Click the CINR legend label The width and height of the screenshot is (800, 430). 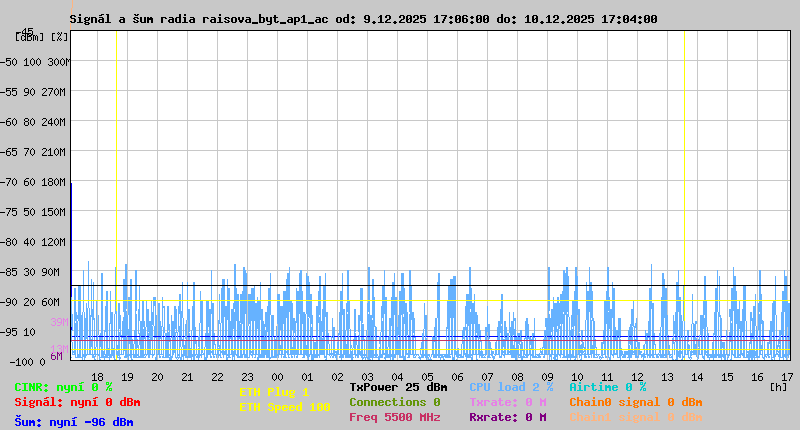click(63, 387)
